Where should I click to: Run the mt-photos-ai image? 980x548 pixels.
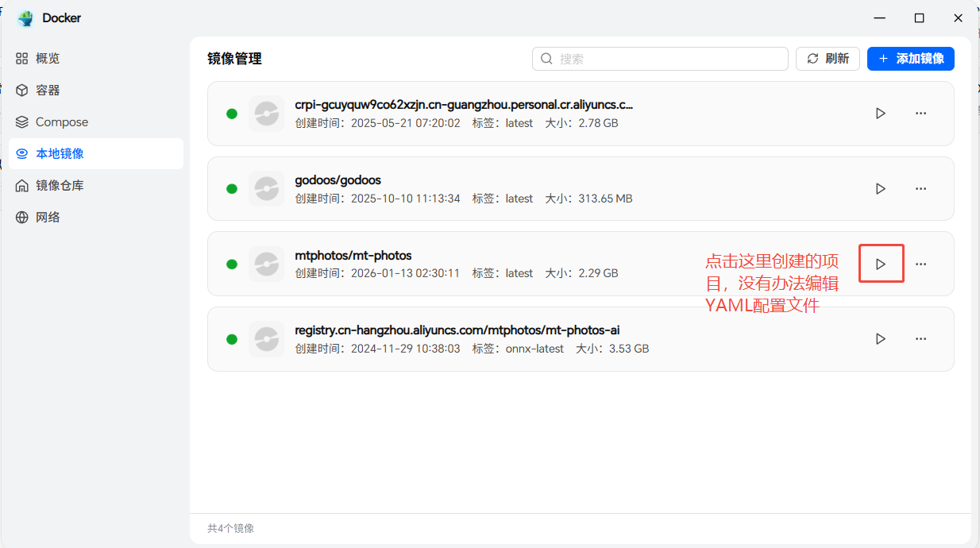click(x=880, y=339)
